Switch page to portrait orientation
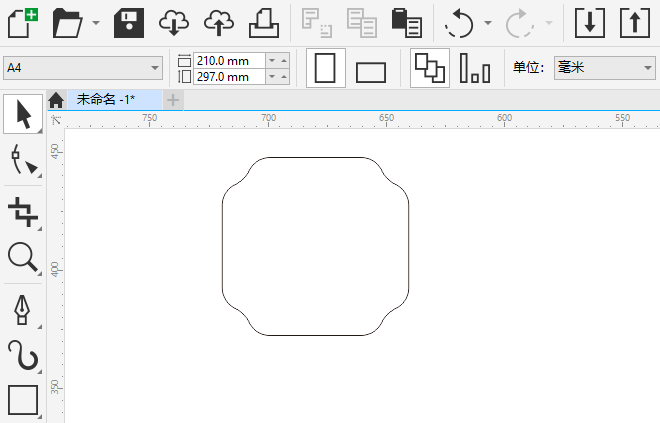This screenshot has height=423, width=660. tap(324, 68)
